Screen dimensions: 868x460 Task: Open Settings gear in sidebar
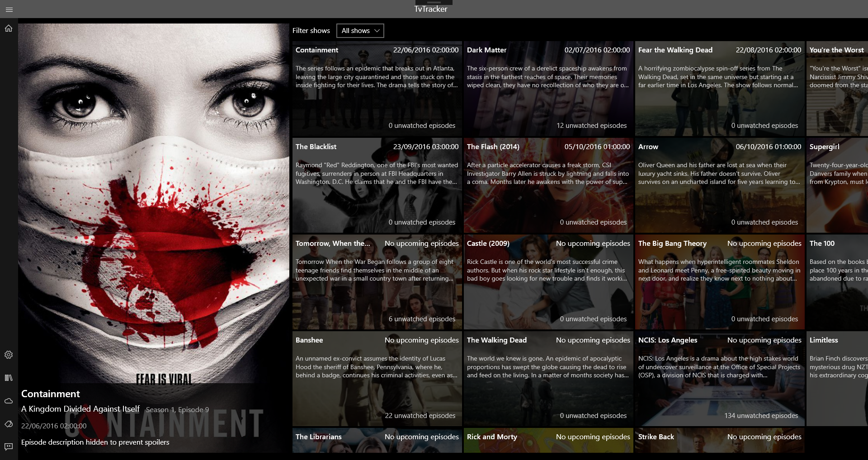click(x=9, y=355)
